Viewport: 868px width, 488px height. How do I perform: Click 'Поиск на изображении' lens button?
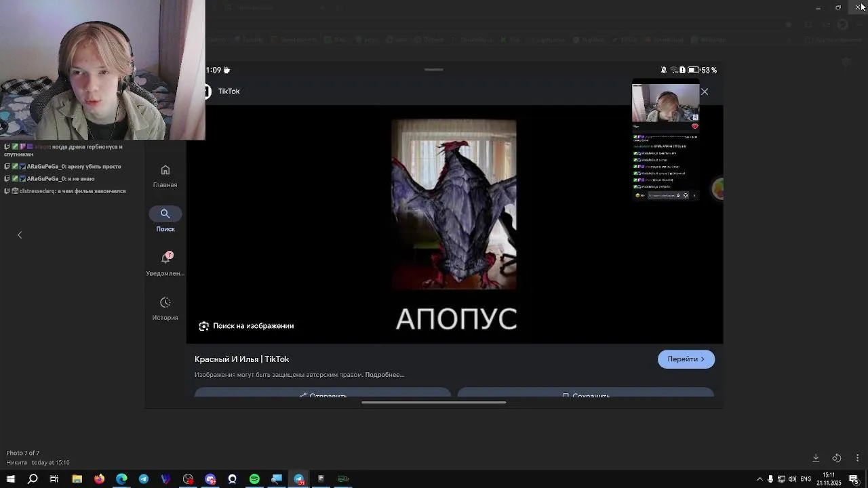[x=246, y=326]
